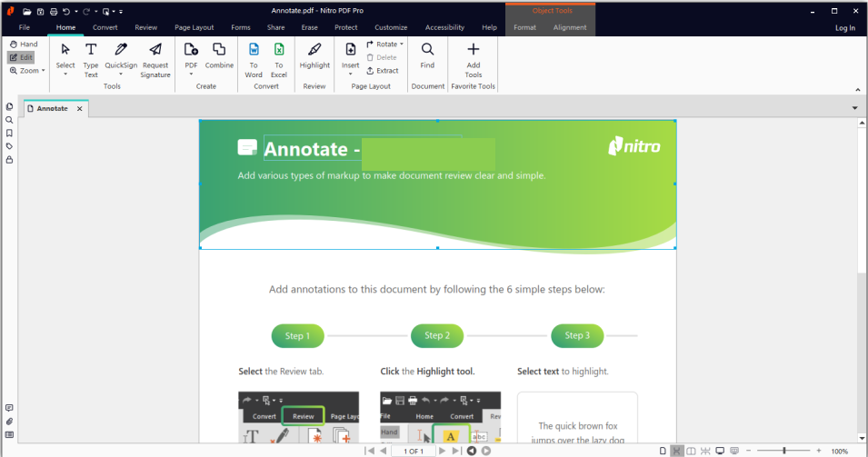
Task: Save the document via the floppy disk icon
Action: click(x=40, y=11)
